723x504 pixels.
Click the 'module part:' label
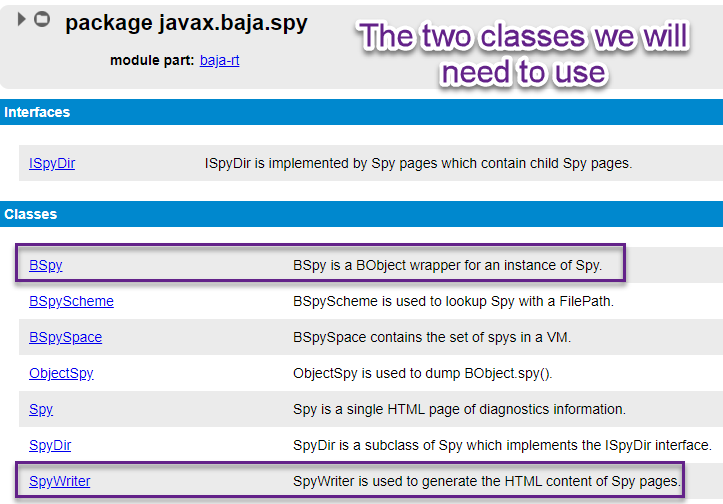(151, 60)
